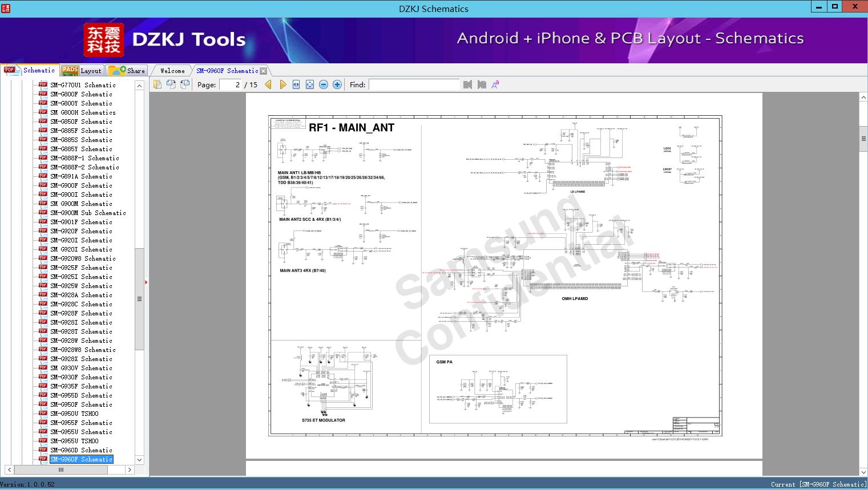Zoom out of the schematic
Image resolution: width=868 pixels, height=490 pixels.
pos(324,84)
